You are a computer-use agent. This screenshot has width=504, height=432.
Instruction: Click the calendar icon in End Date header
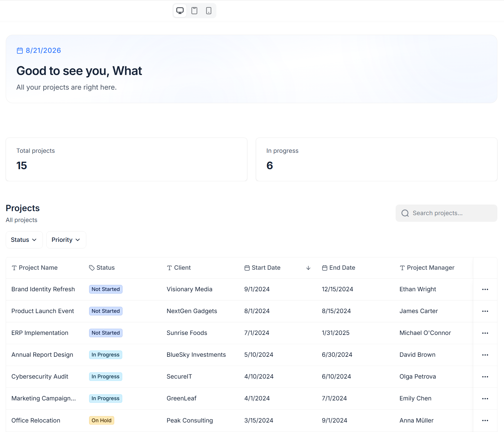coord(325,268)
